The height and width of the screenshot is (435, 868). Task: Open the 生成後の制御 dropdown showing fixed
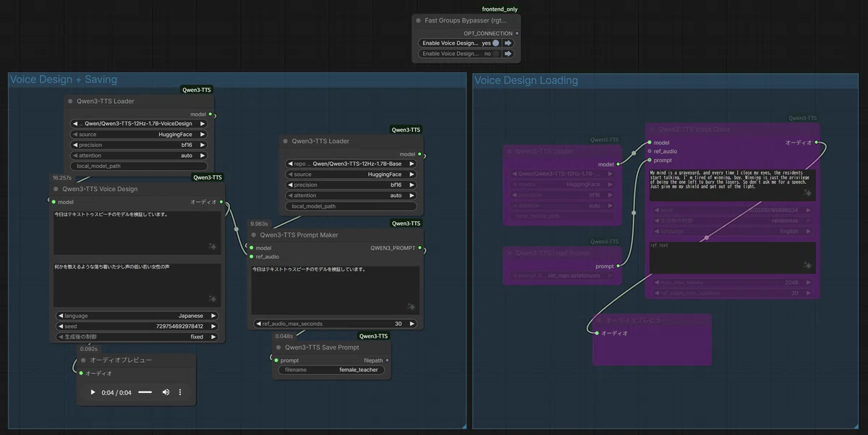click(x=137, y=337)
